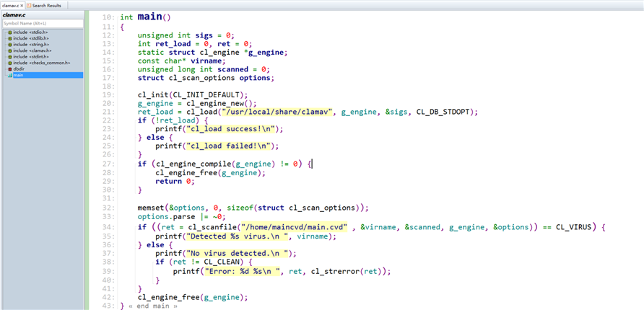
Task: Click ret_load in the line 13 declaration
Action: pos(173,44)
